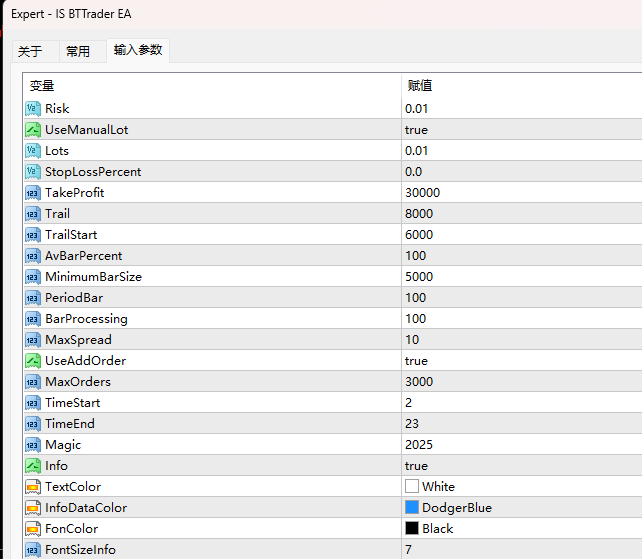Click the integer icon beside TrailStart

[x=33, y=235]
